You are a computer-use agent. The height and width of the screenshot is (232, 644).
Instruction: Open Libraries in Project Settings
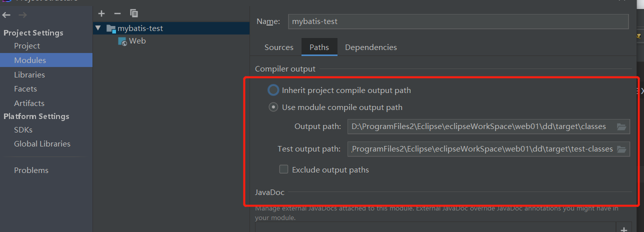pos(29,74)
